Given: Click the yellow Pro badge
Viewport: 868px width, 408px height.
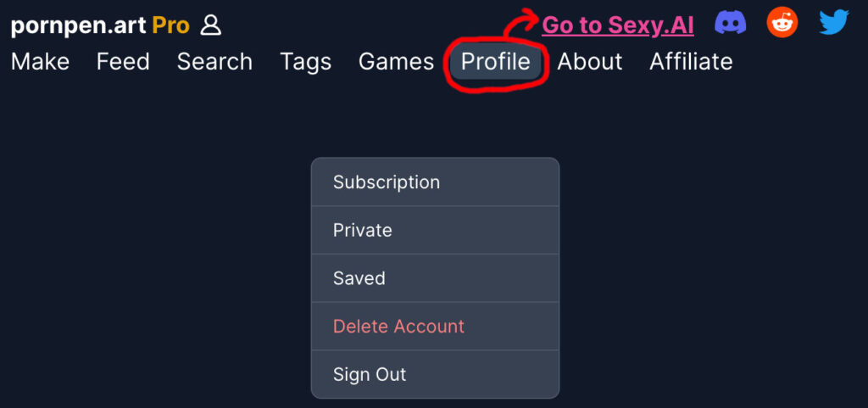Looking at the screenshot, I should coord(170,25).
